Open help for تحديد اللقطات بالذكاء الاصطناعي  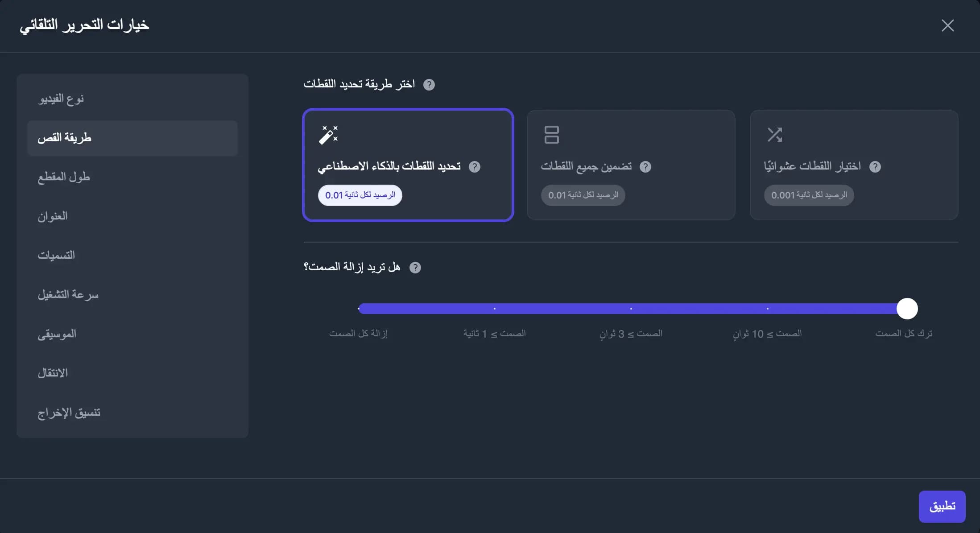pos(476,166)
